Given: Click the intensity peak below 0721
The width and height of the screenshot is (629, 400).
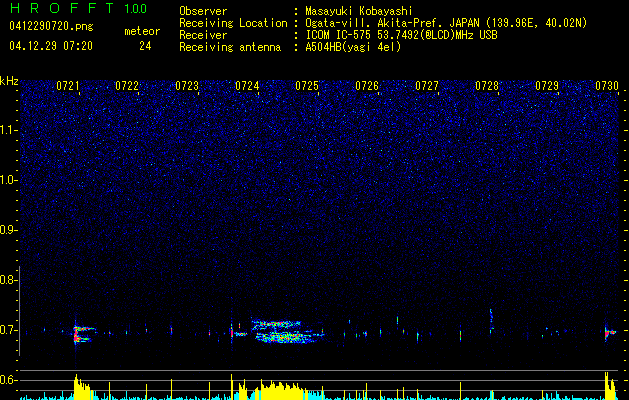Looking at the screenshot, I should tap(83, 387).
